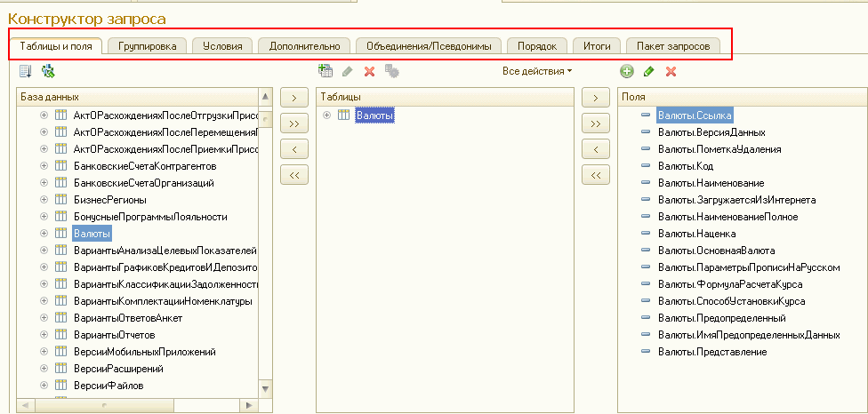868x414 pixels.
Task: Select the Порядок tab
Action: (537, 46)
